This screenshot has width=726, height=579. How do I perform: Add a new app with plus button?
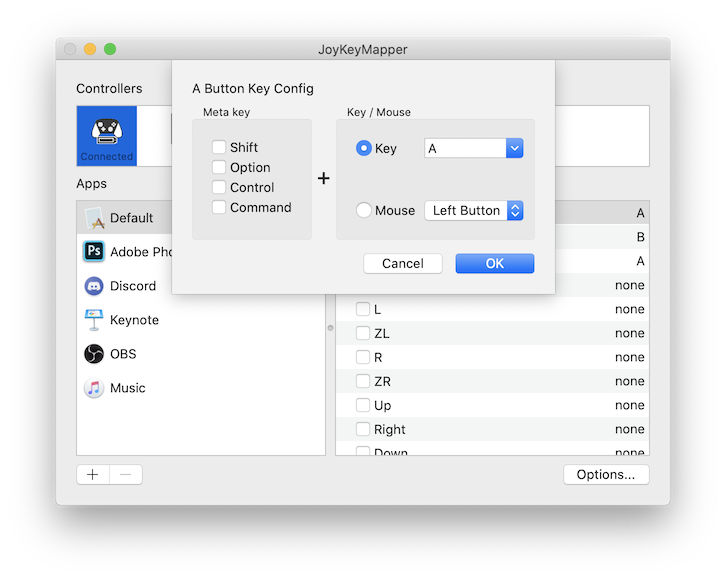tap(93, 474)
